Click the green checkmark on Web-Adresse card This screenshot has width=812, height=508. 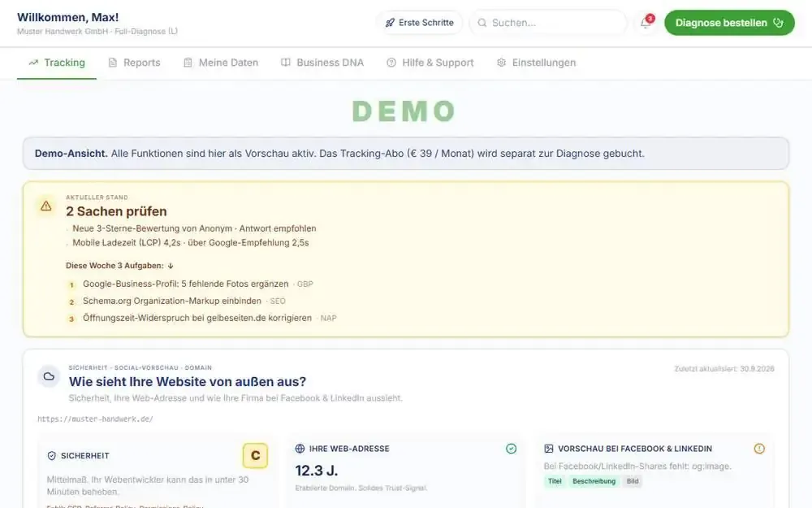coord(511,449)
